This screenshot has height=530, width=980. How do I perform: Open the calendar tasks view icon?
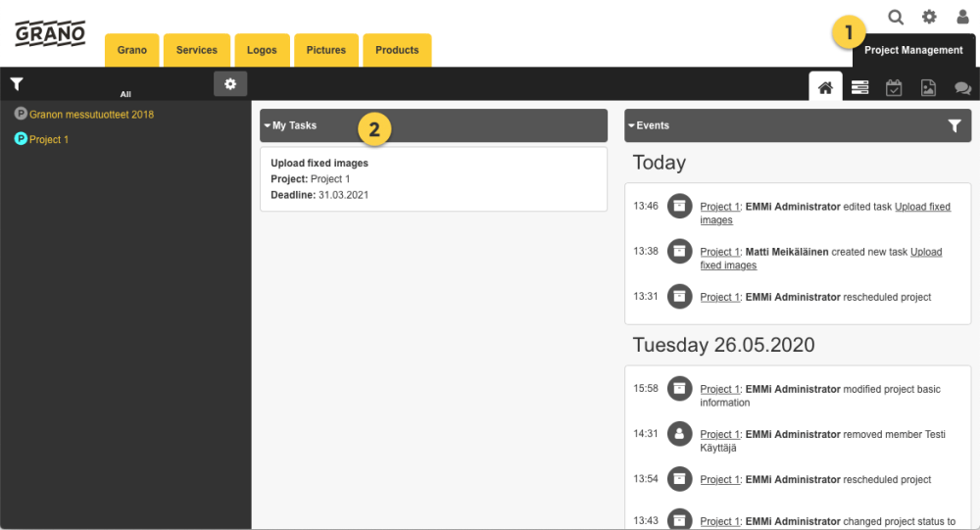coord(894,88)
